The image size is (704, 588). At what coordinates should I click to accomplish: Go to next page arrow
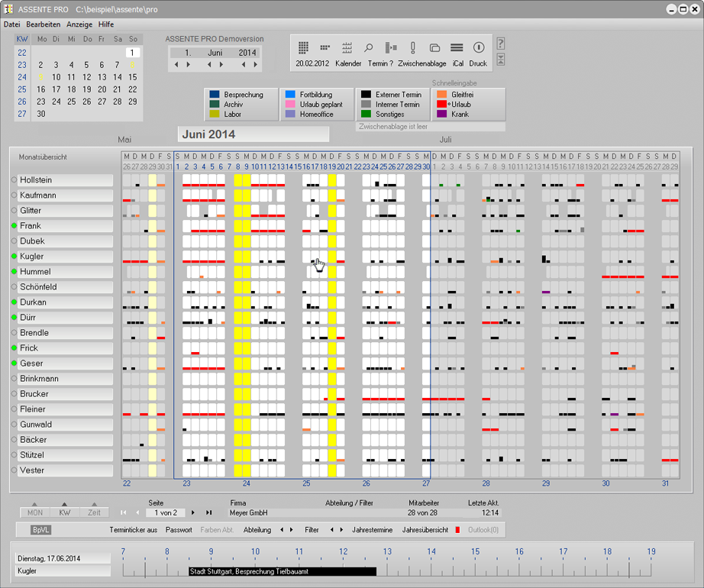tap(193, 512)
